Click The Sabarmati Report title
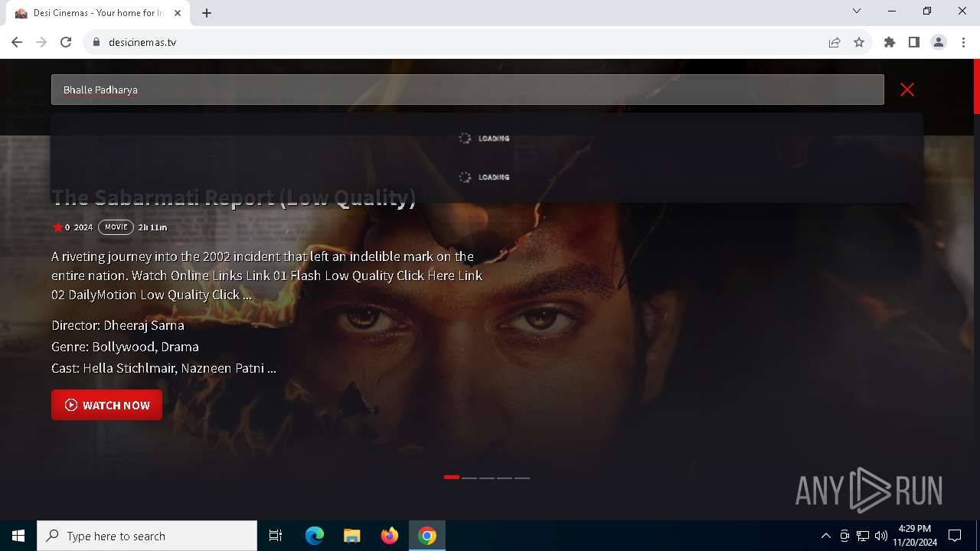The width and height of the screenshot is (980, 551). (234, 198)
